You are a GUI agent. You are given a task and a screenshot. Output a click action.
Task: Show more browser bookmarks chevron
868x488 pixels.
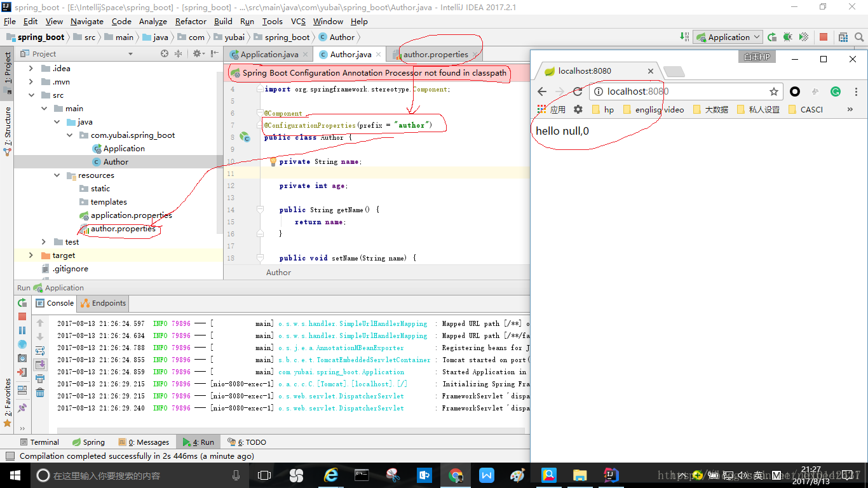tap(850, 109)
